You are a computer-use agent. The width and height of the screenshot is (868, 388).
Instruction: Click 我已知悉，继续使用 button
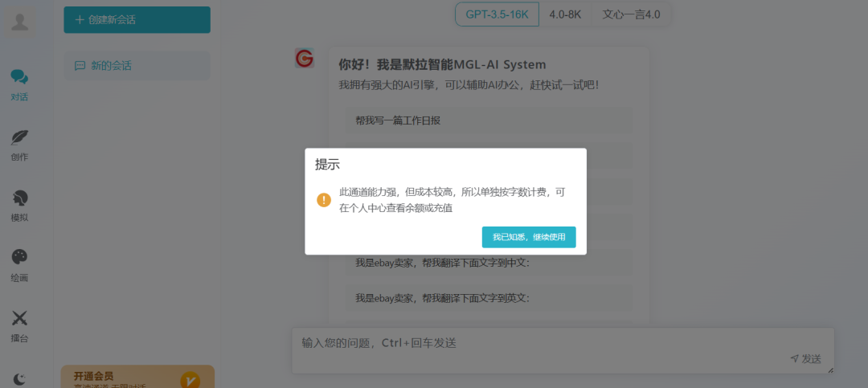point(529,237)
